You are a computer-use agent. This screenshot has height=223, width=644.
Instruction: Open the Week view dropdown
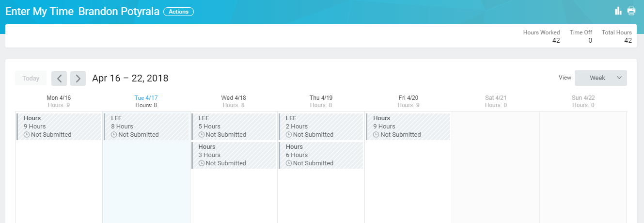pyautogui.click(x=601, y=78)
